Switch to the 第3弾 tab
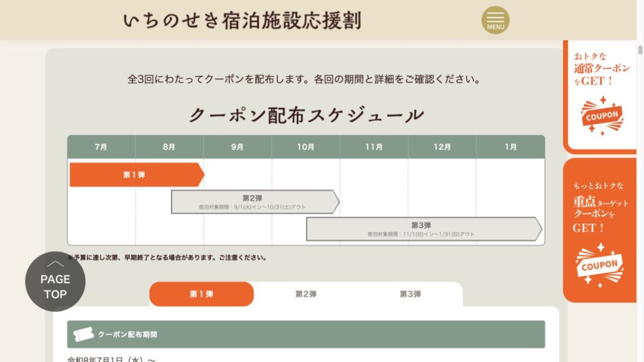Screen dimensions: 644x362 click(x=410, y=294)
